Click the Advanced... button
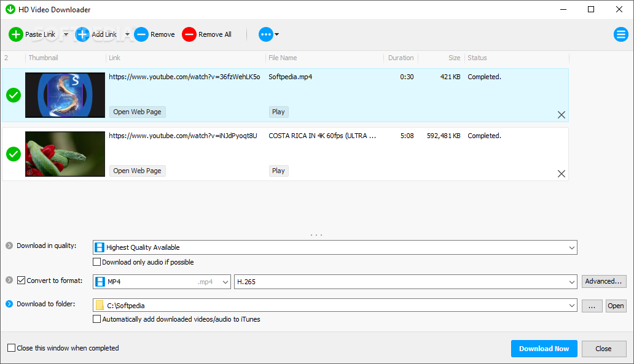 604,281
